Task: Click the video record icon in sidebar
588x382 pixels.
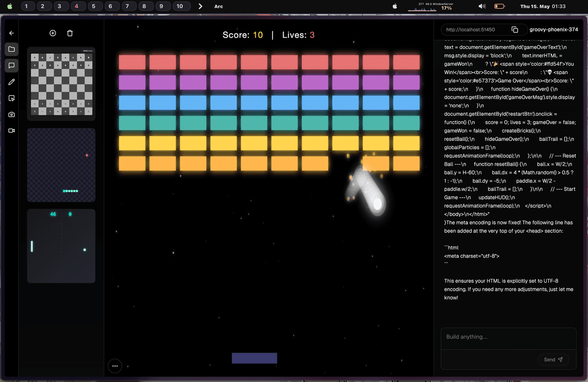Action: click(x=12, y=131)
